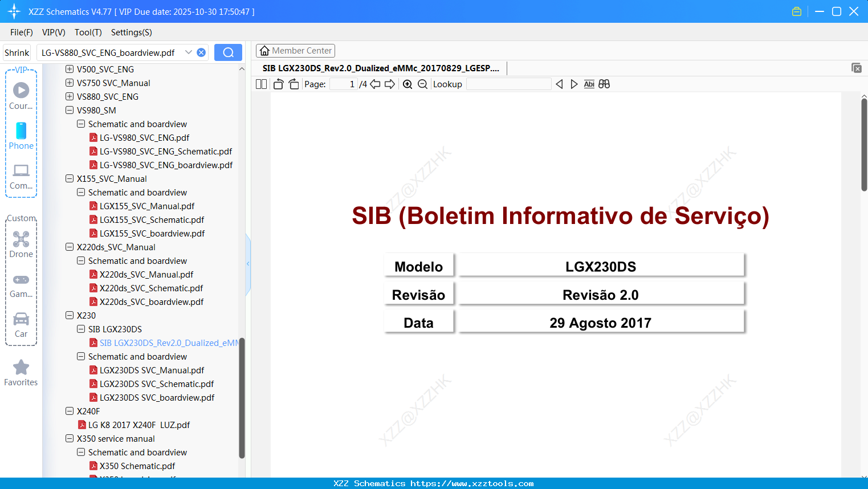The width and height of the screenshot is (868, 489).
Task: Click the Member Center button
Action: coord(295,51)
